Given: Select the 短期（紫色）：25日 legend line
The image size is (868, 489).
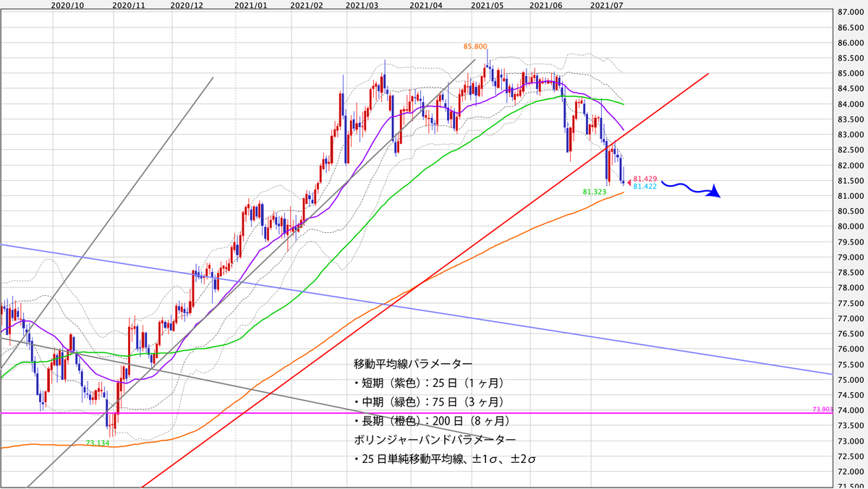Looking at the screenshot, I should click(429, 383).
